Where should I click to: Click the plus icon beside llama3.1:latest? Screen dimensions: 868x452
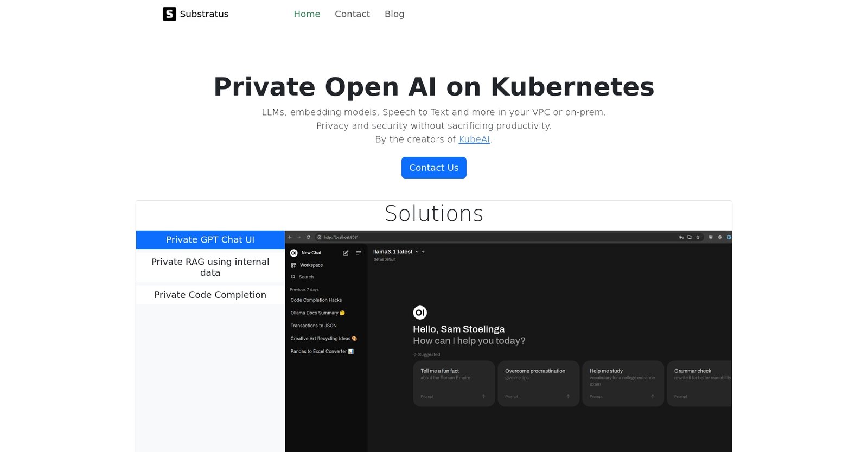click(423, 252)
